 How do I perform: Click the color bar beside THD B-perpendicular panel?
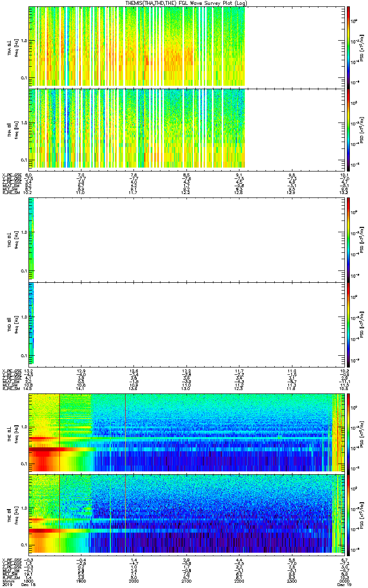(348, 239)
